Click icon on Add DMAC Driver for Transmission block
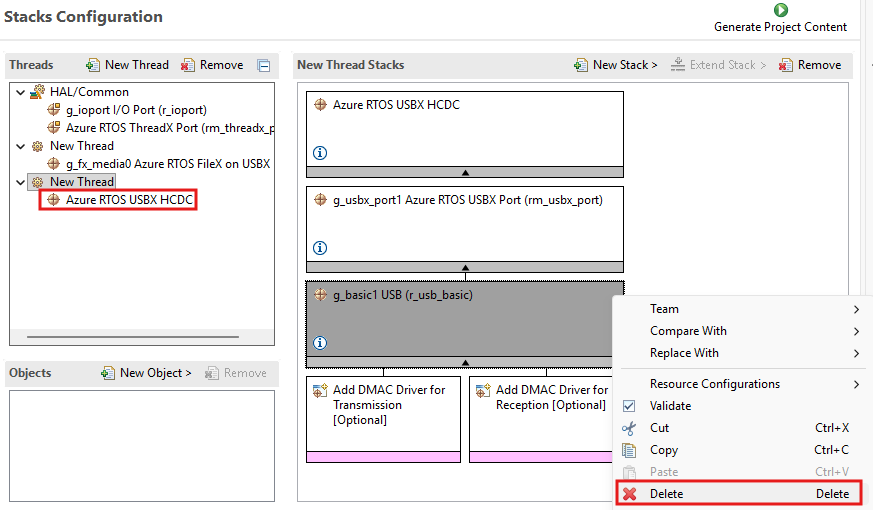 pos(320,390)
